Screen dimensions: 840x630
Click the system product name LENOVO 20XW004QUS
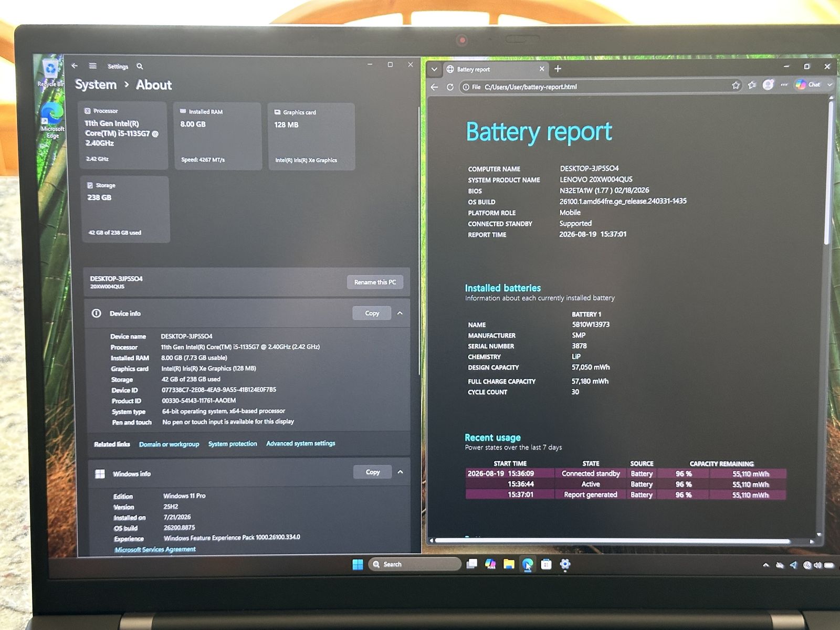(x=596, y=180)
